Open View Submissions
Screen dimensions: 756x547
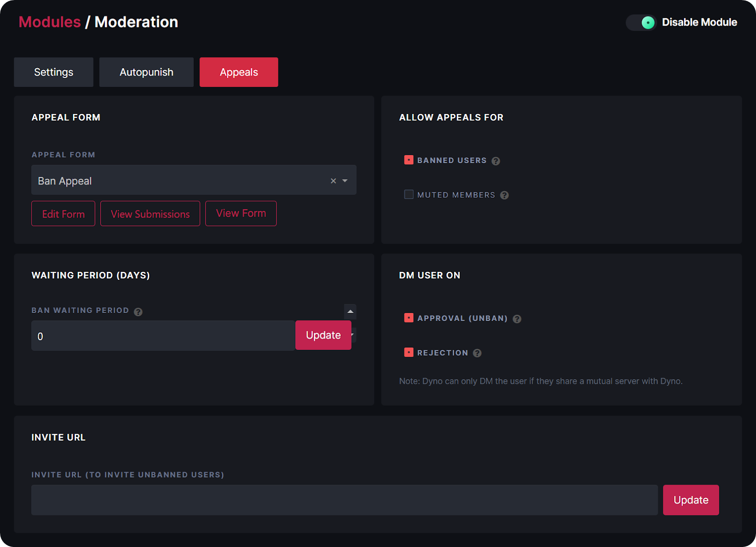coord(150,214)
